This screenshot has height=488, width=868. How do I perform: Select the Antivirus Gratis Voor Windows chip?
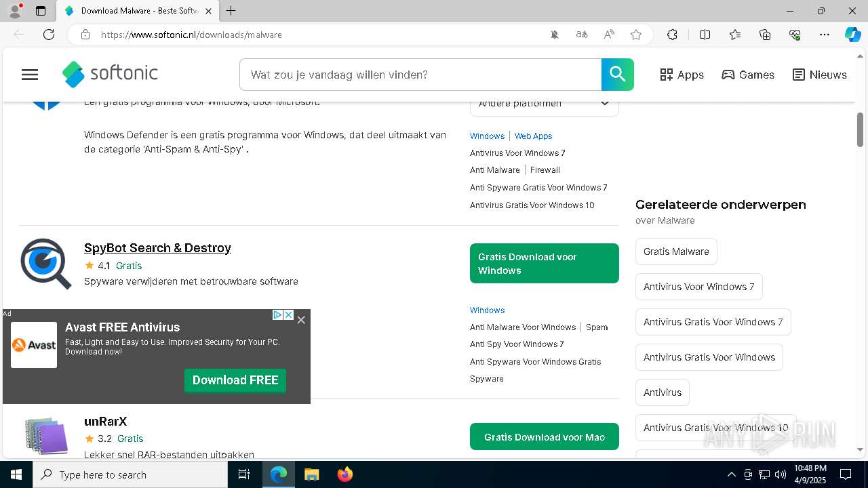coord(709,357)
